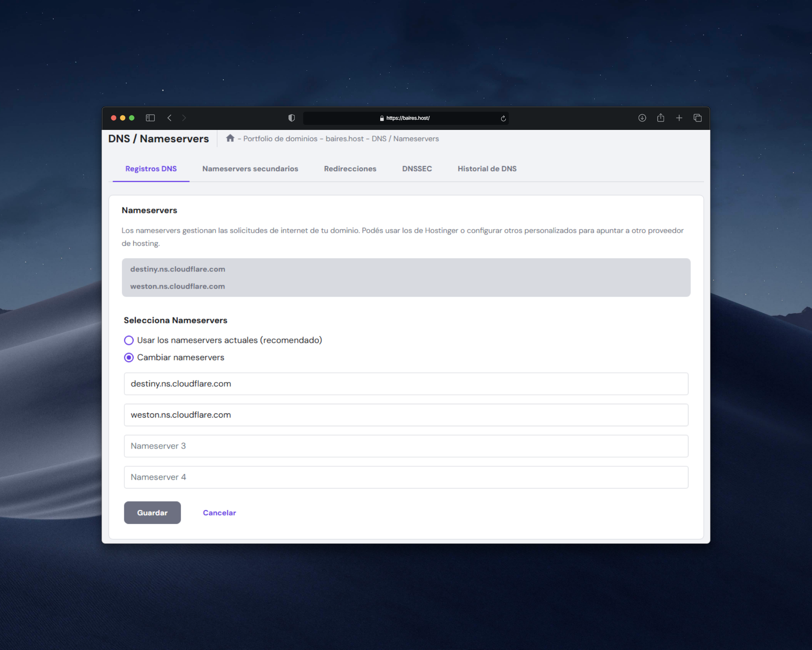The image size is (812, 650).
Task: Click the home icon in breadcrumb
Action: (x=230, y=138)
